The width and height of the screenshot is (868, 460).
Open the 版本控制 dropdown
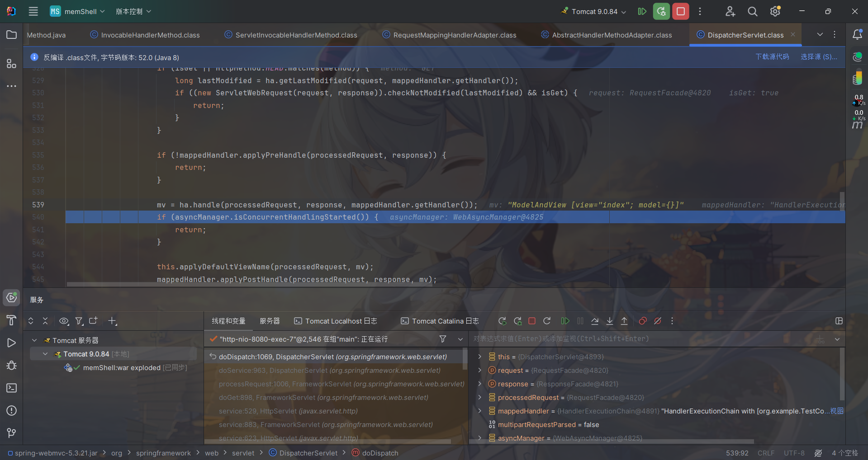[133, 11]
